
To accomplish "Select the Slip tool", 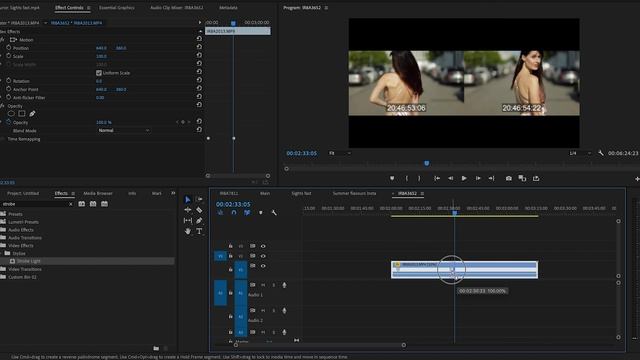I will click(x=188, y=220).
